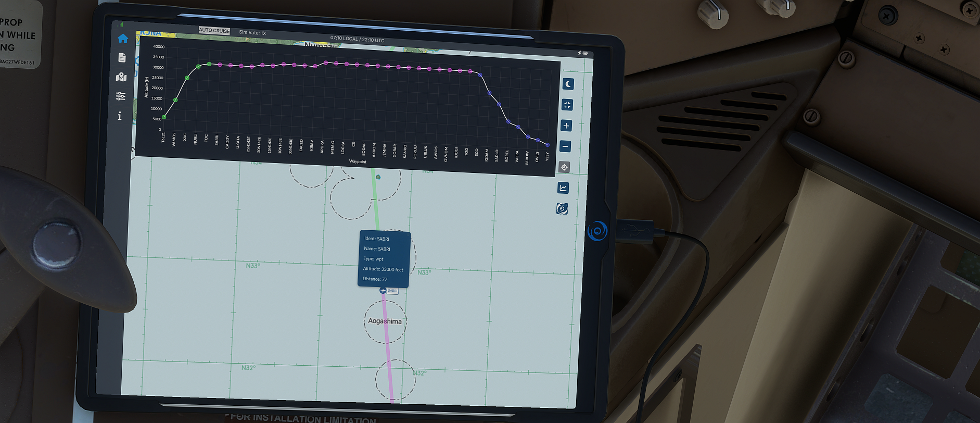Collapse fullscreen map with shrink icon
The image size is (980, 423).
pos(567,105)
